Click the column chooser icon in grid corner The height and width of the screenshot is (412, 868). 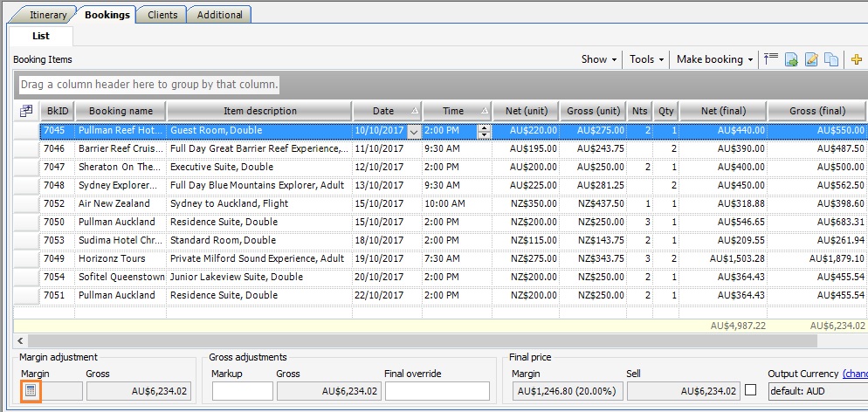[x=26, y=111]
